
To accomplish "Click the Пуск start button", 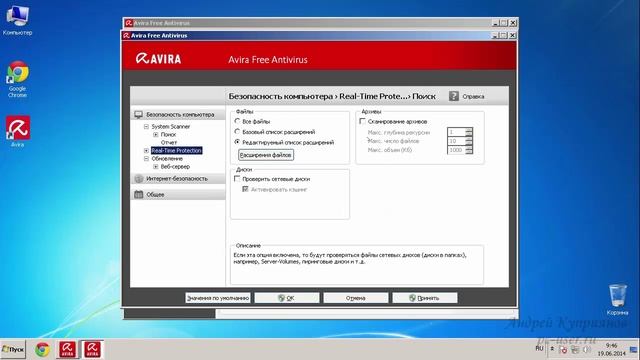I will pos(13,349).
